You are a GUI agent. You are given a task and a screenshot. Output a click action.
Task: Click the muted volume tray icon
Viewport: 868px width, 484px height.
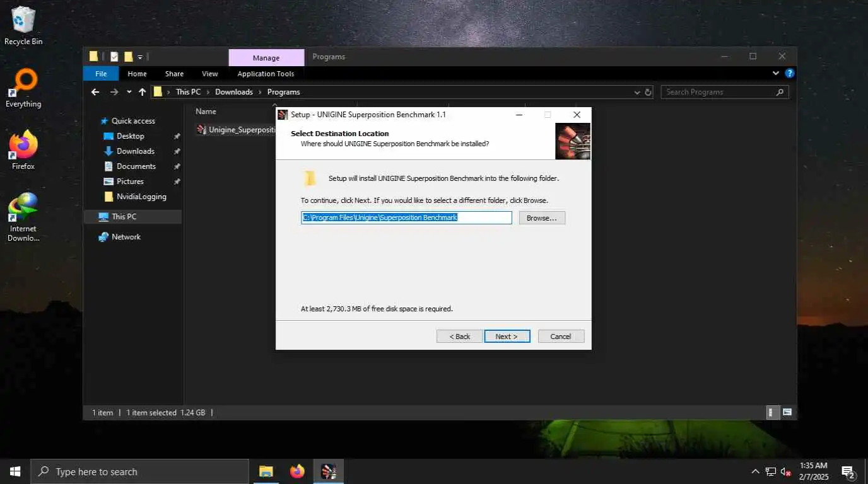[786, 471]
